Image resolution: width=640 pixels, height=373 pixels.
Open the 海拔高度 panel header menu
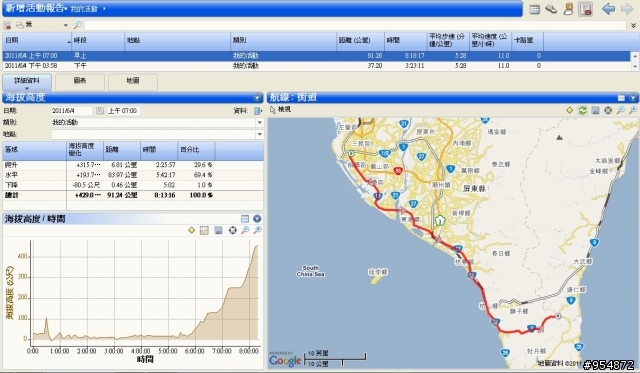point(257,98)
